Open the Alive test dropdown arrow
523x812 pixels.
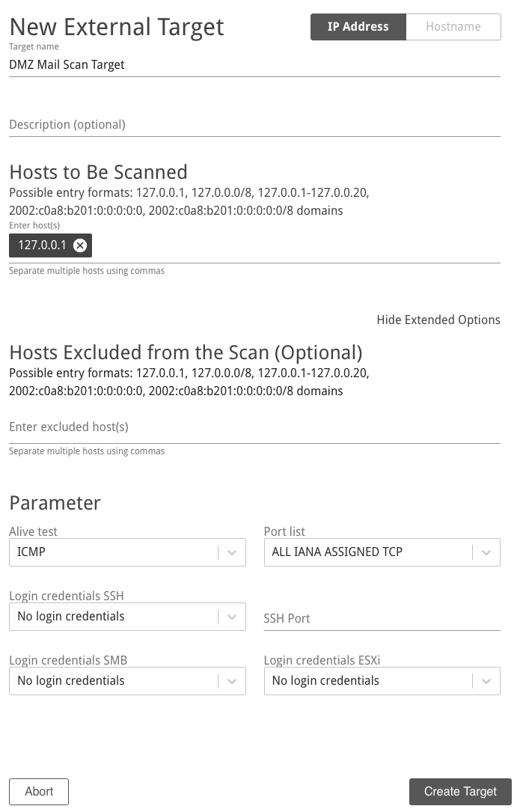coord(232,552)
